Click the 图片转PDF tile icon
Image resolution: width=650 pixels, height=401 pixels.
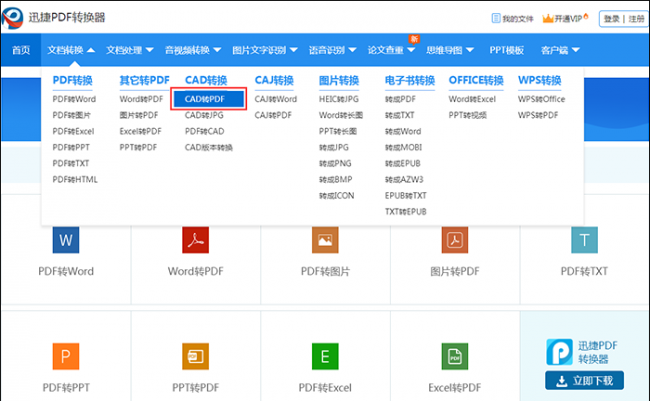tap(455, 240)
